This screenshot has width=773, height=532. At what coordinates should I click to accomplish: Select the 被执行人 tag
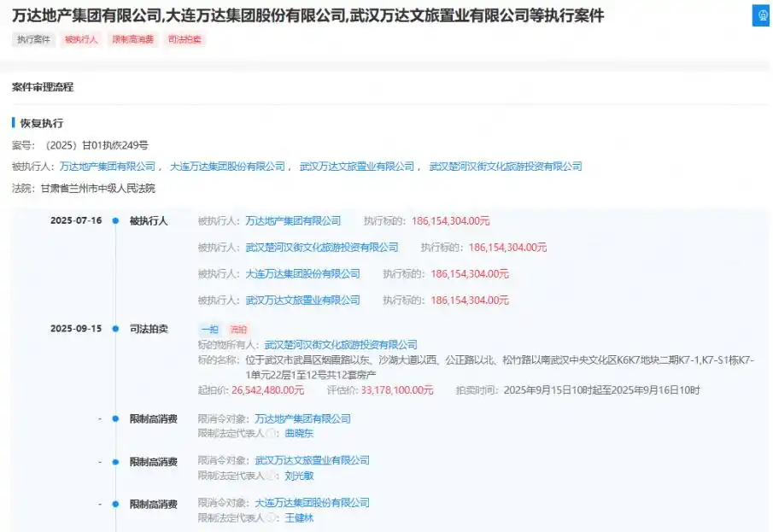81,38
